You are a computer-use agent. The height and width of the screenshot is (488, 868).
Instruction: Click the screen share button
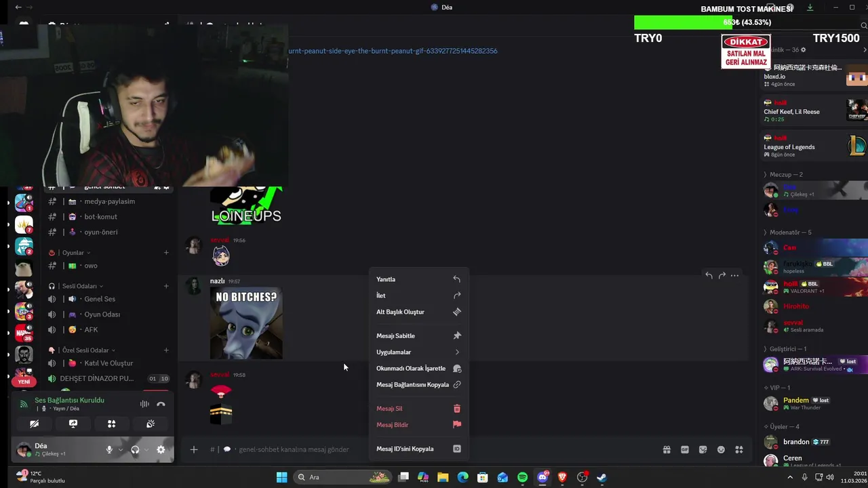[x=73, y=424]
